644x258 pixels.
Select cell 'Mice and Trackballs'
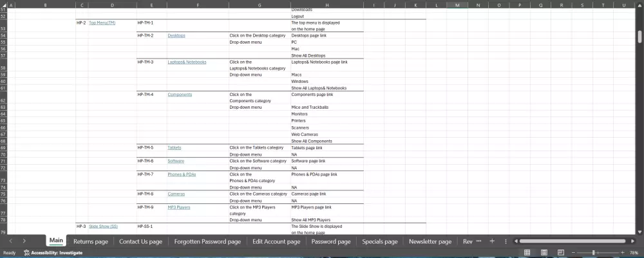click(327, 107)
